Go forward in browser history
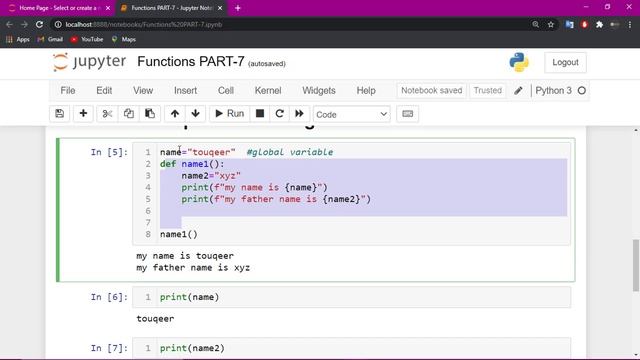Screen dimensions: 640x360 [24, 24]
